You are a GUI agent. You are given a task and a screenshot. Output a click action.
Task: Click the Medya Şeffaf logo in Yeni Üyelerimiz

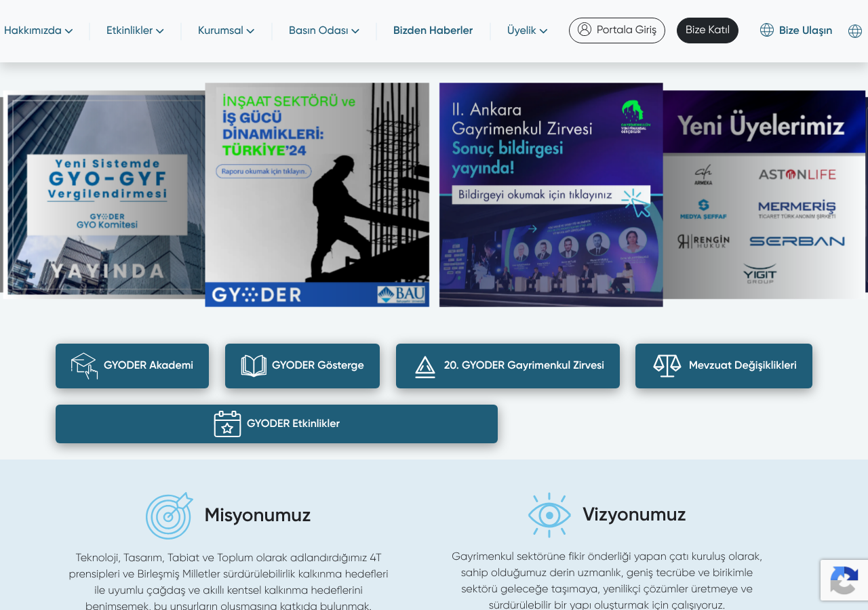703,209
